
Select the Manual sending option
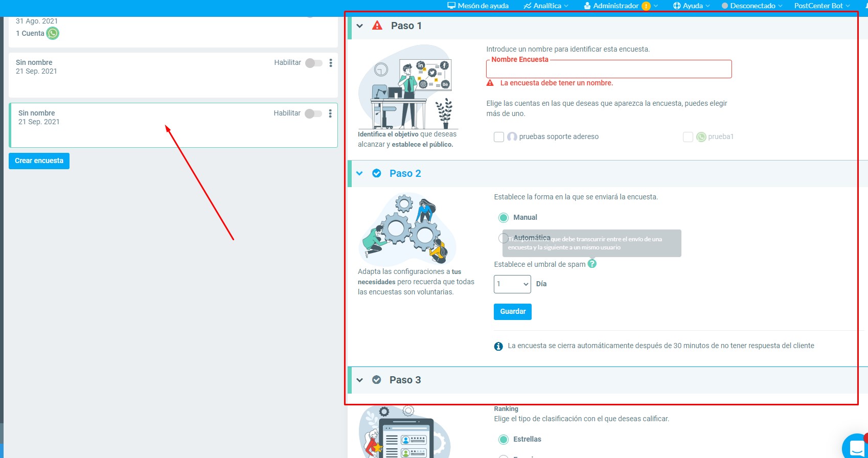[504, 218]
